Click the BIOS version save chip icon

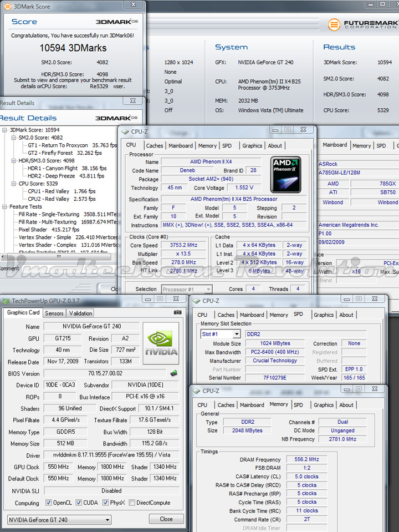[x=173, y=373]
